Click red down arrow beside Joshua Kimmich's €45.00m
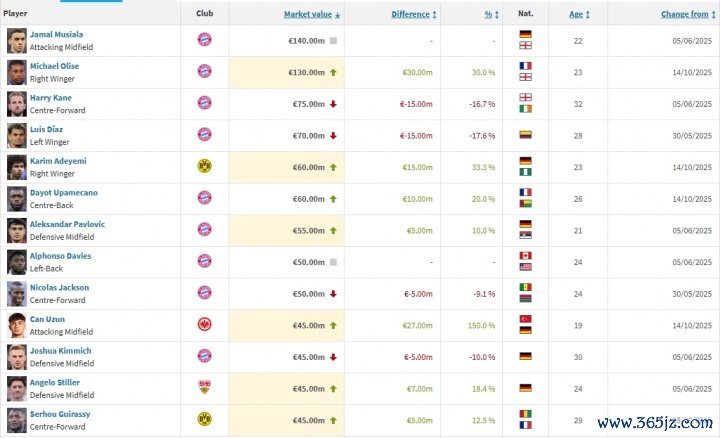Screen dimensions: 720x438 click(x=332, y=357)
